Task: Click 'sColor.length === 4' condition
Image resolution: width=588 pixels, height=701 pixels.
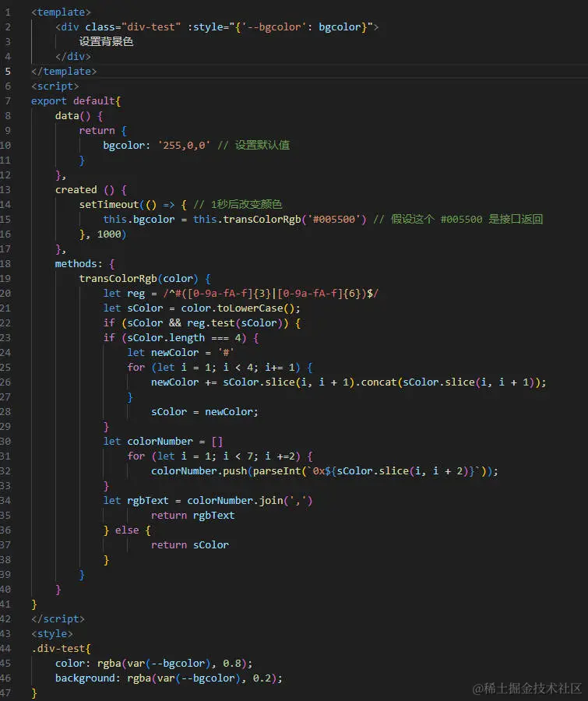Action: (x=184, y=337)
